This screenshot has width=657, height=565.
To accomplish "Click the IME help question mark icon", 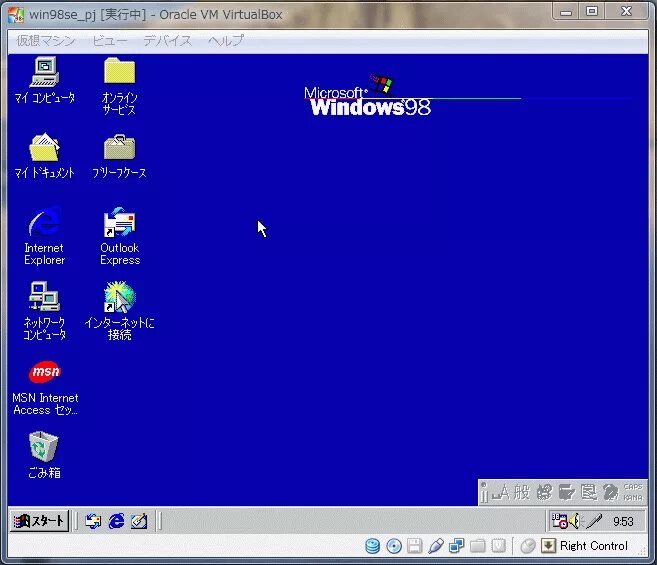I will click(610, 492).
